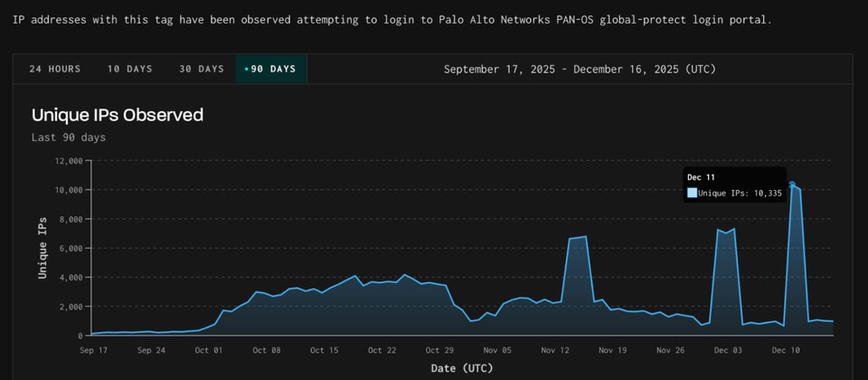868x380 pixels.
Task: Click the Last 90 days subtitle
Action: [x=69, y=138]
